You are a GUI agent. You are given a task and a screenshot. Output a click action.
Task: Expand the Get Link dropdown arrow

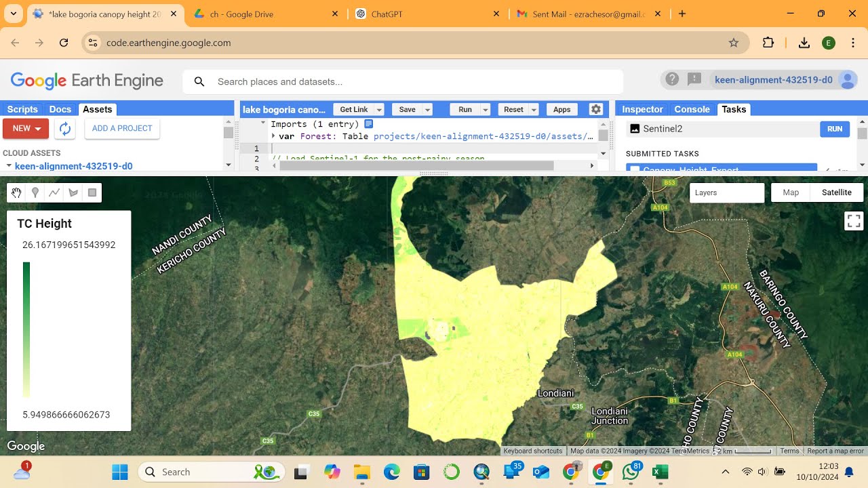(x=379, y=109)
